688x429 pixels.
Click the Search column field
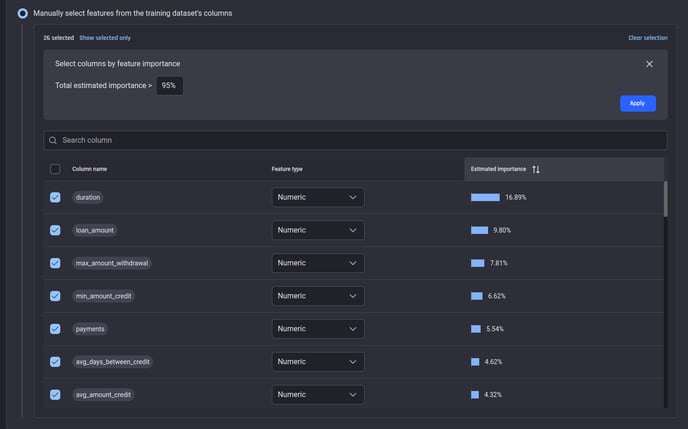[x=355, y=140]
